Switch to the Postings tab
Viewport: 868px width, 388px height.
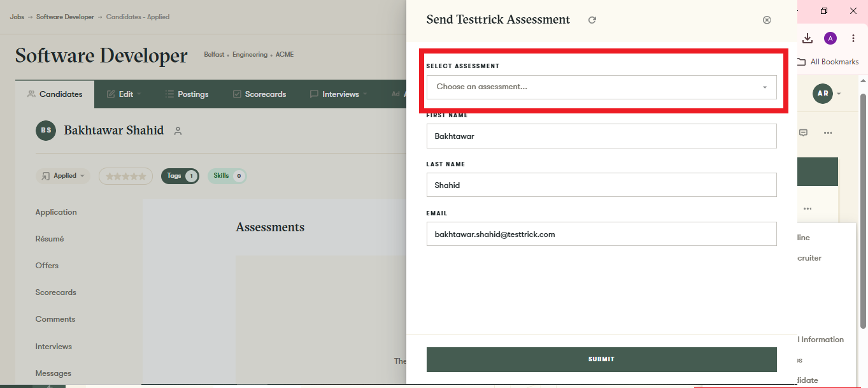(x=187, y=94)
